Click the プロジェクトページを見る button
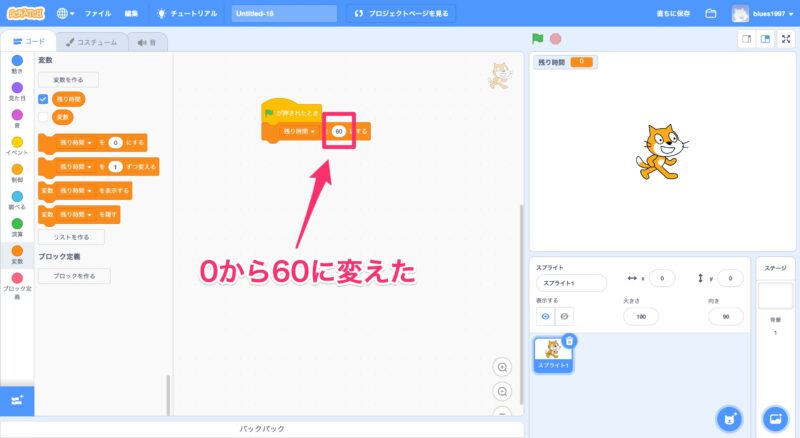The image size is (800, 438). click(x=402, y=14)
